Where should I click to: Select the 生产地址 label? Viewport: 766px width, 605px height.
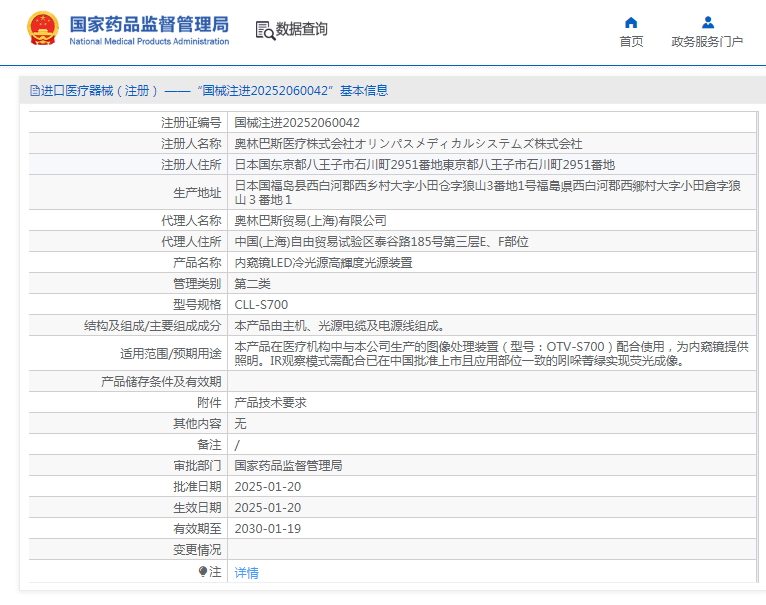pos(197,193)
